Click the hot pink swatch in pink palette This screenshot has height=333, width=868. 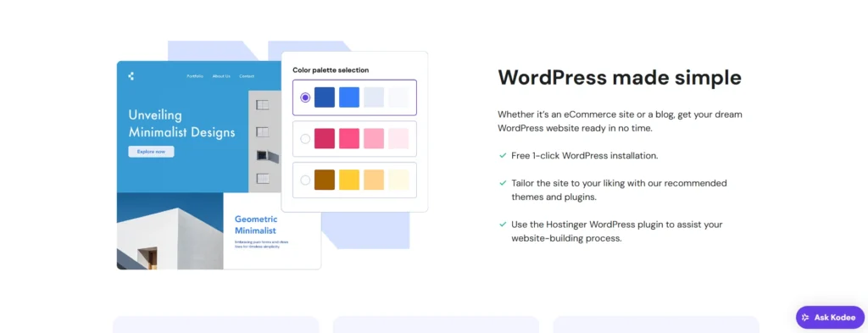tap(349, 138)
